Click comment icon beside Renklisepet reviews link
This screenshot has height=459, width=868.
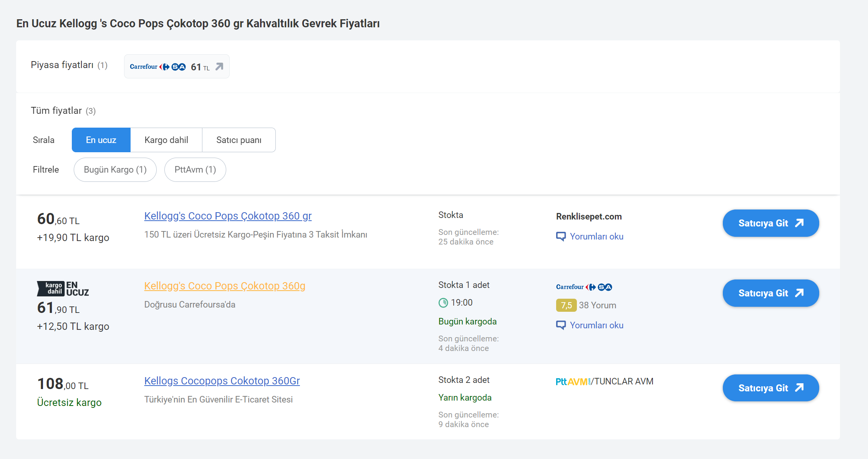click(561, 236)
